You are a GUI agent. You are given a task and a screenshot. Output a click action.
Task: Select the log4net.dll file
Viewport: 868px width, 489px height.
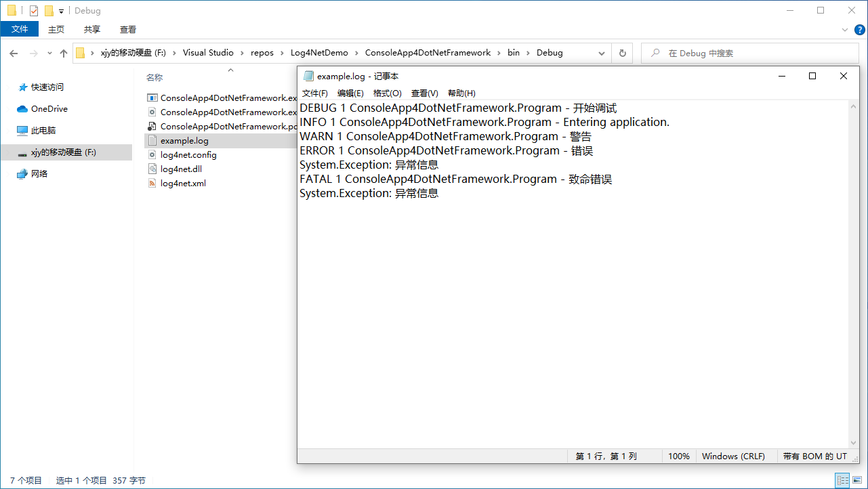coord(181,169)
